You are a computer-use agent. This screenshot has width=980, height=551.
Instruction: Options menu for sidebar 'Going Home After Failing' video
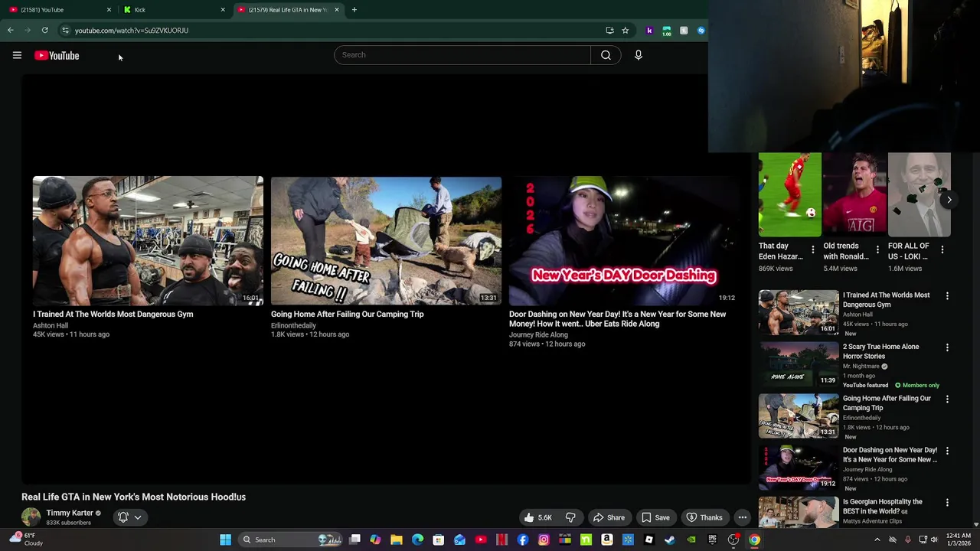tap(947, 399)
